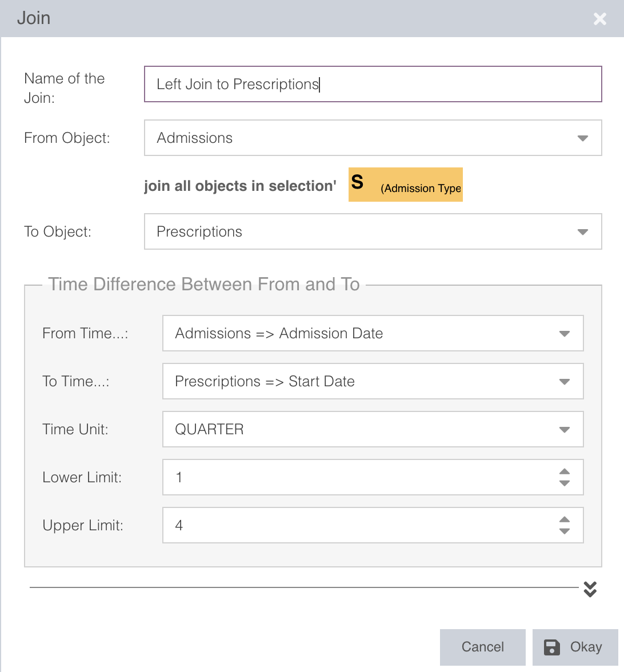624x672 pixels.
Task: Close the Join dialog with X
Action: coord(599,19)
